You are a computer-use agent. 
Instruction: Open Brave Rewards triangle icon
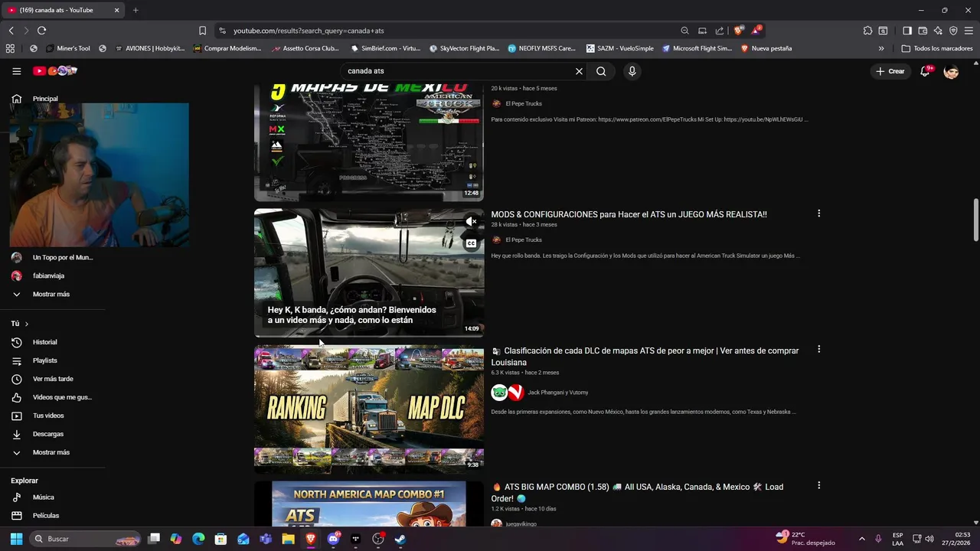757,31
